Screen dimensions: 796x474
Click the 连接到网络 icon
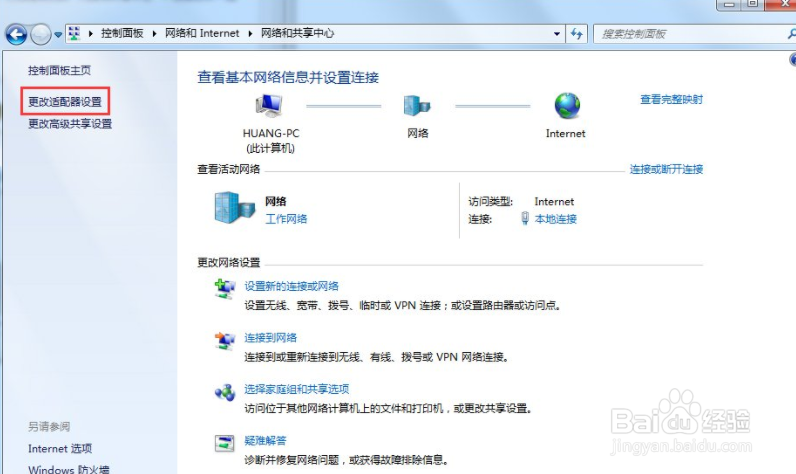point(224,341)
